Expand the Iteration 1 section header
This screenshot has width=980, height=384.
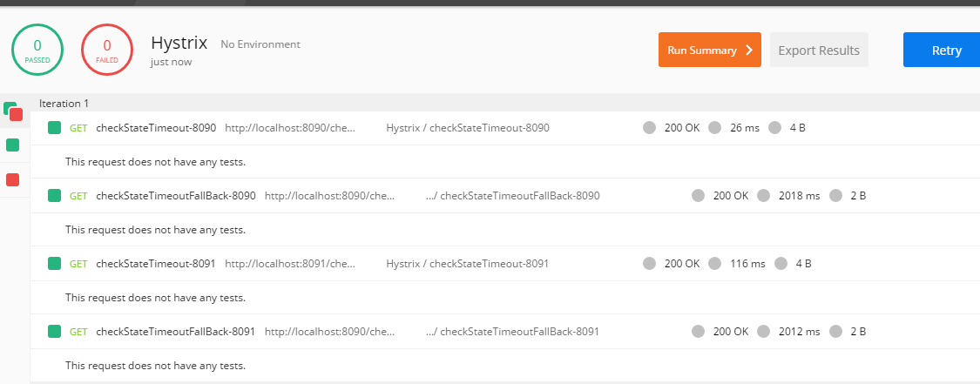(x=64, y=103)
